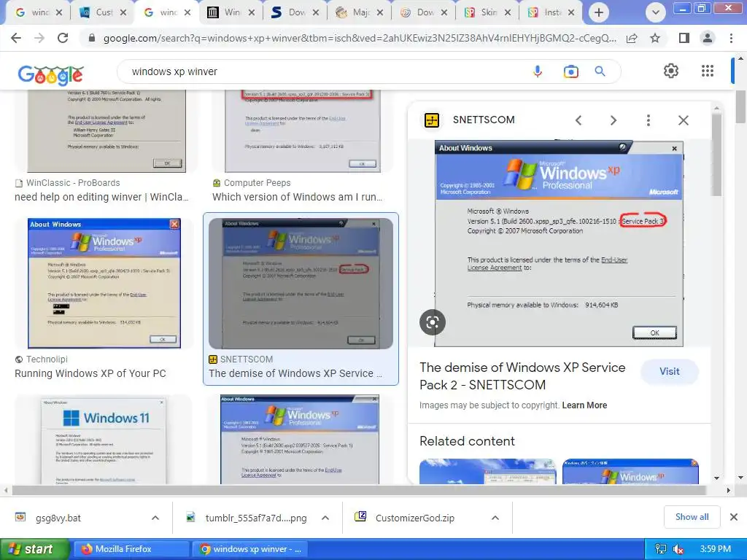Viewport: 747px width, 560px height.
Task: Show next image in preview panel
Action: [614, 120]
